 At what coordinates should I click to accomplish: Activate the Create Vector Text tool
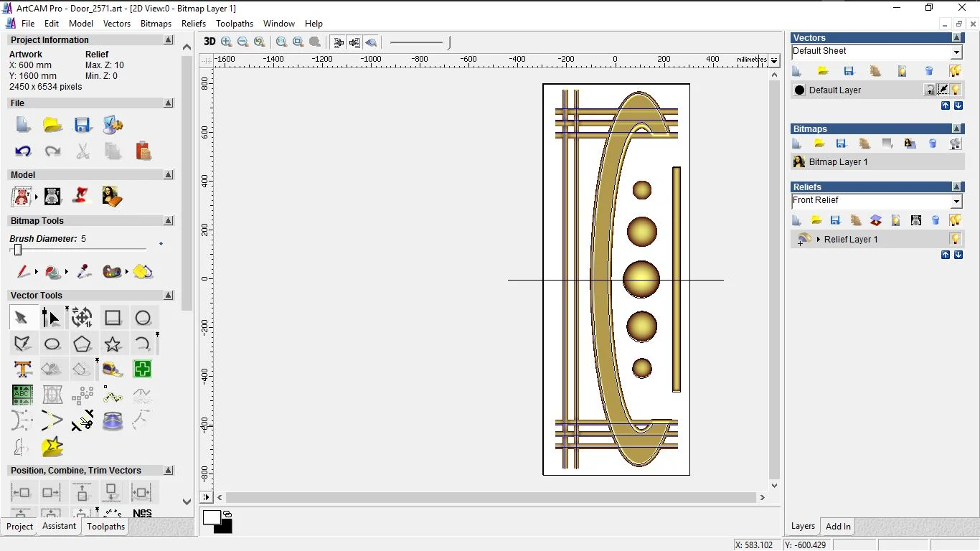pyautogui.click(x=22, y=369)
